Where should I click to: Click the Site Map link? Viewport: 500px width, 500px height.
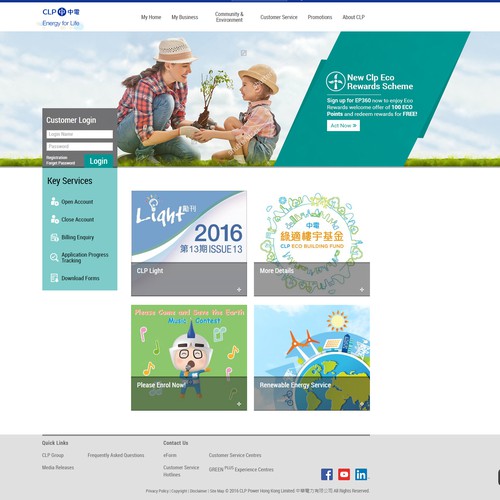tap(217, 491)
